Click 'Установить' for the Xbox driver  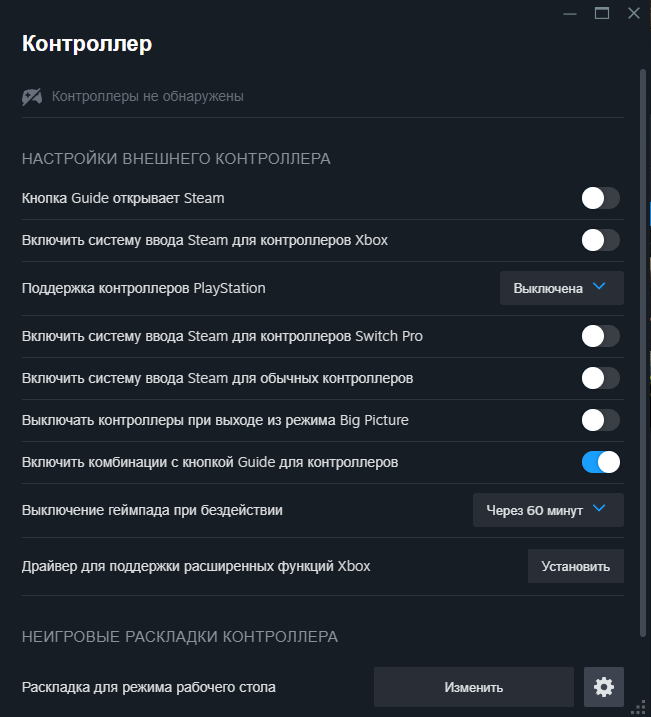pyautogui.click(x=575, y=566)
